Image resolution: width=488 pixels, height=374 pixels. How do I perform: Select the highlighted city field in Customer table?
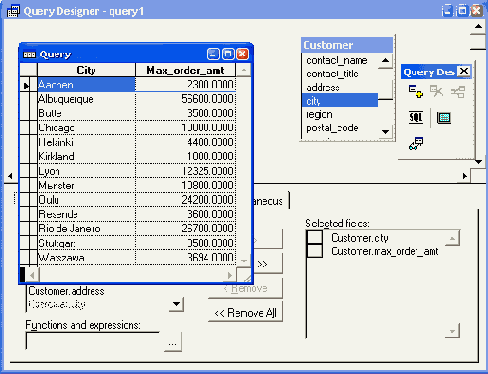coord(340,100)
